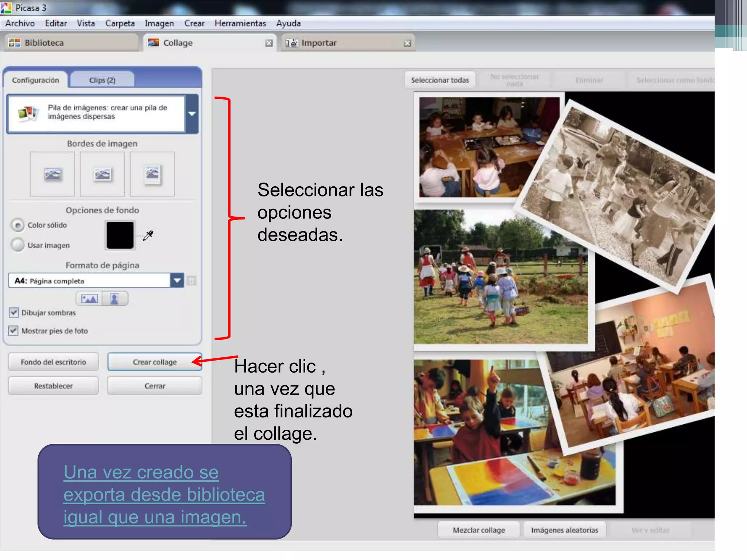Select the Configuración tab

[x=35, y=80]
